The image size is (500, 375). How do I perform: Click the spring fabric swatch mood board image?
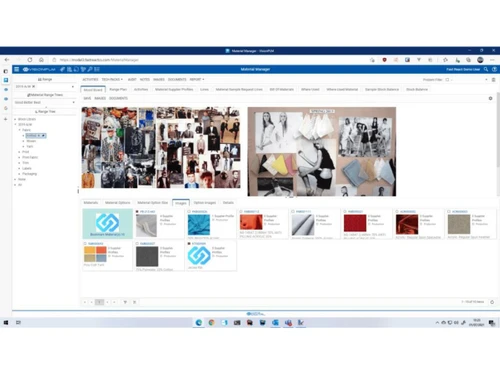point(322,151)
